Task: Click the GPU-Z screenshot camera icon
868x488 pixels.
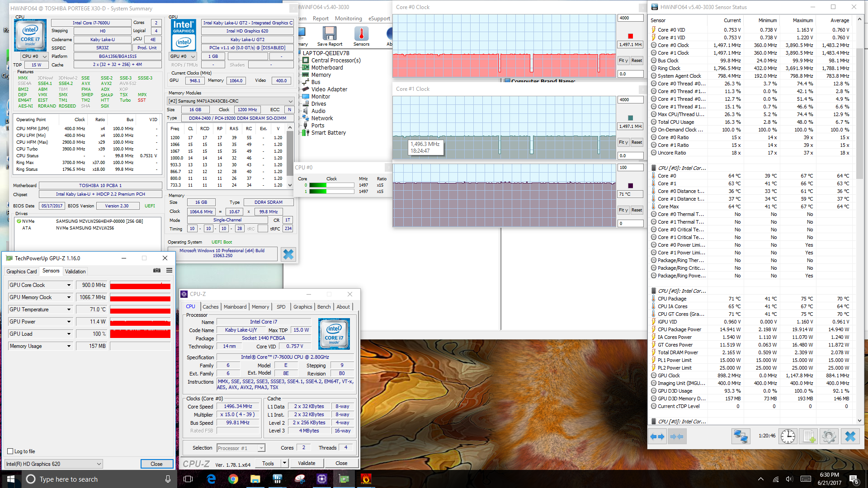Action: coord(157,270)
